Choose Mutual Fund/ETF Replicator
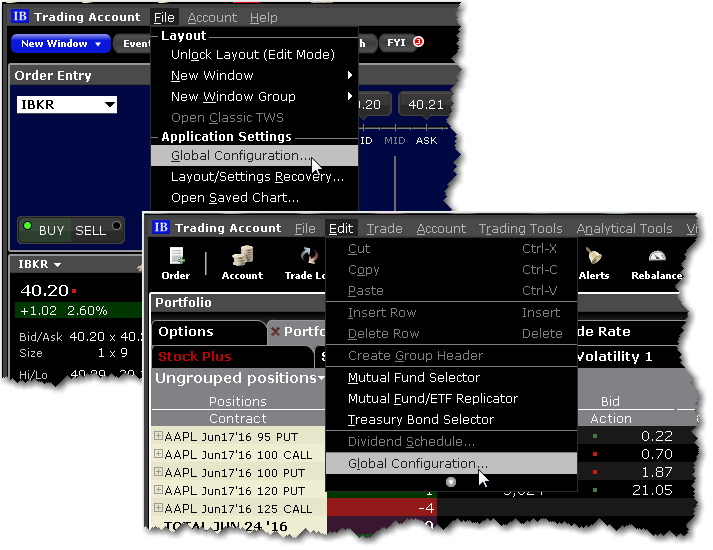Viewport: 713px width, 550px height. point(452,398)
